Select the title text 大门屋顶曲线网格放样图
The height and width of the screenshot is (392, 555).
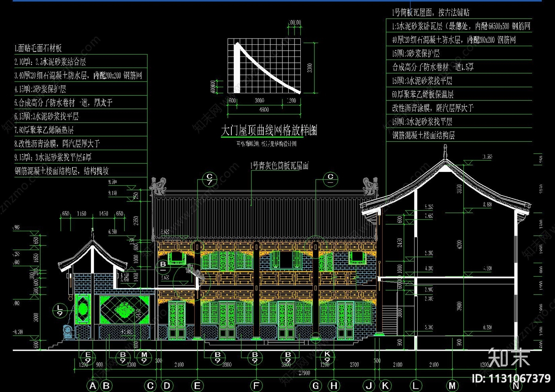(269, 131)
